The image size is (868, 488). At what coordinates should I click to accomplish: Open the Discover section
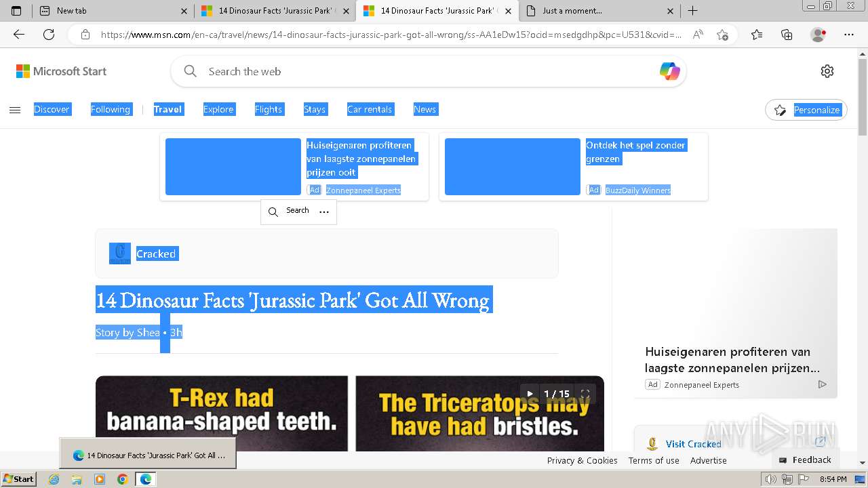(x=52, y=109)
